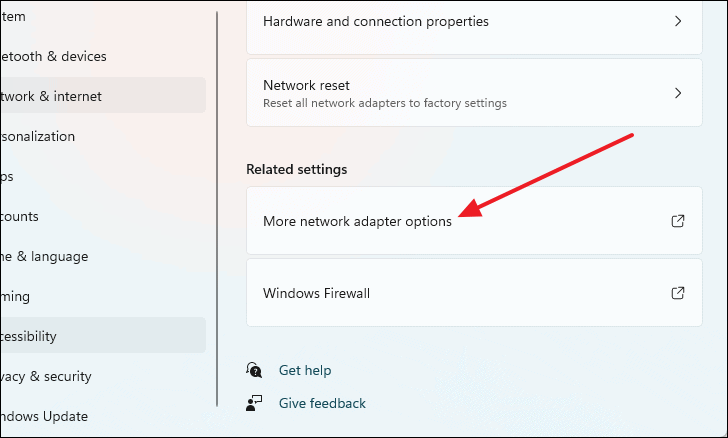Open Windows Update in sidebar

(103, 416)
